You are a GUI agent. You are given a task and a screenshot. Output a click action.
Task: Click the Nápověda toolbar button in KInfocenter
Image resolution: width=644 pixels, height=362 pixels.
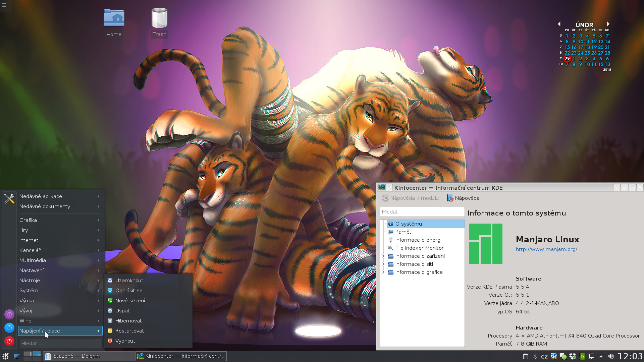463,198
